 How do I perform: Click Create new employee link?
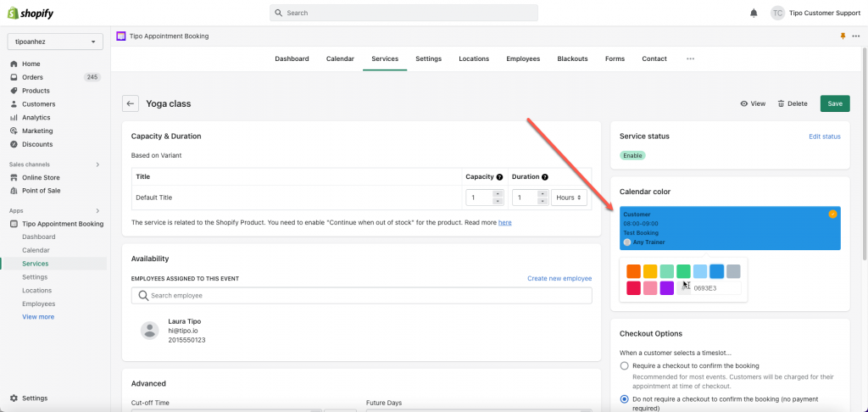[x=559, y=278]
